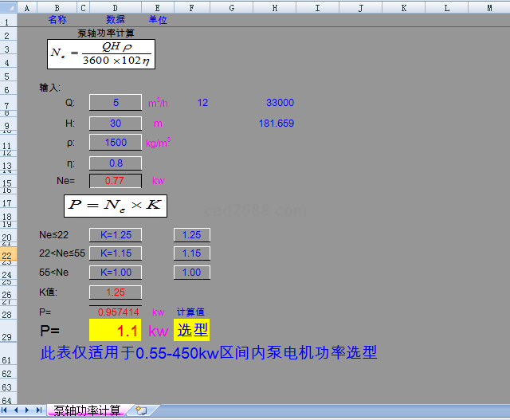
Task: Click the cell containing 33000
Action: (280, 103)
